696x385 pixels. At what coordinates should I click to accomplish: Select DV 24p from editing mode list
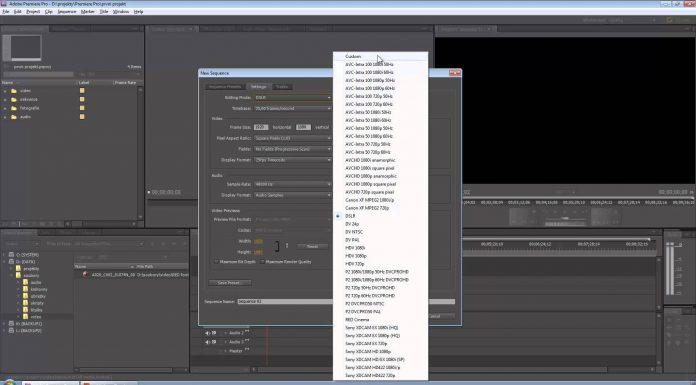pos(380,224)
